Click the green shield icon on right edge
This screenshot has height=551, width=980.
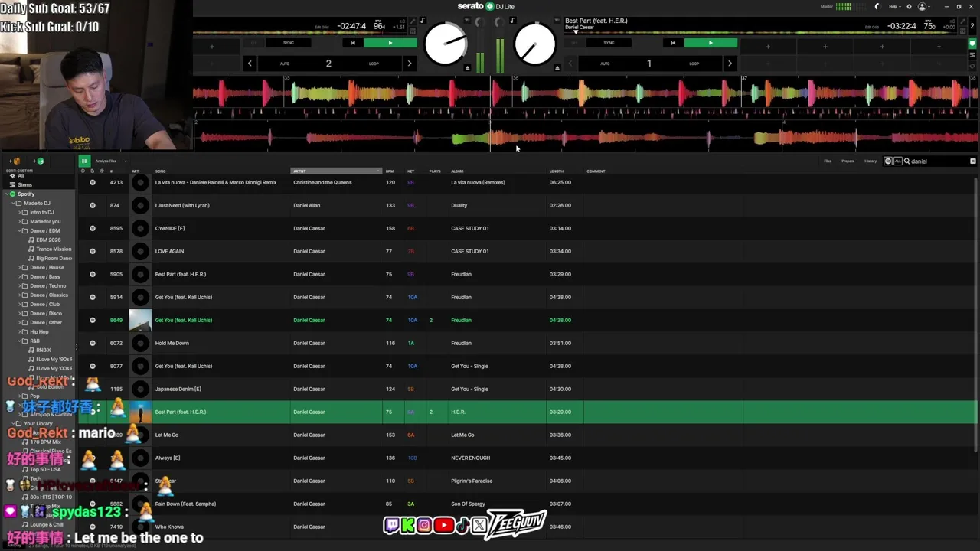[x=973, y=44]
